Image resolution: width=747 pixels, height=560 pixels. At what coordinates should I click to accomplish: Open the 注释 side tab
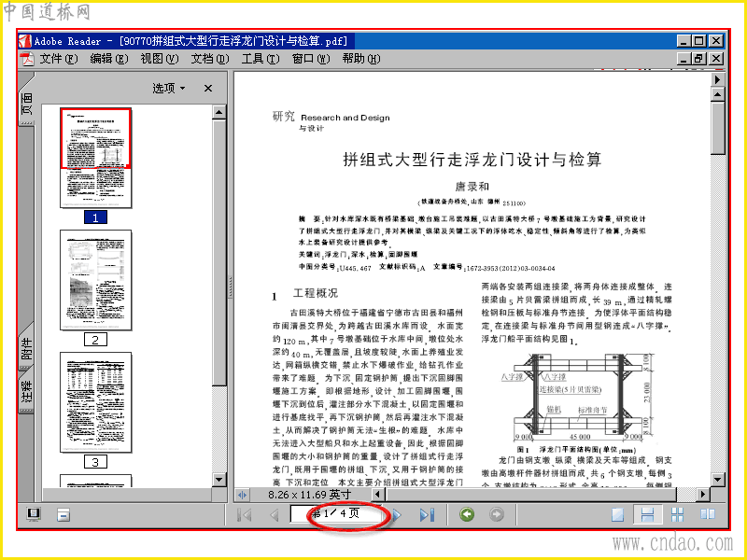tap(27, 391)
